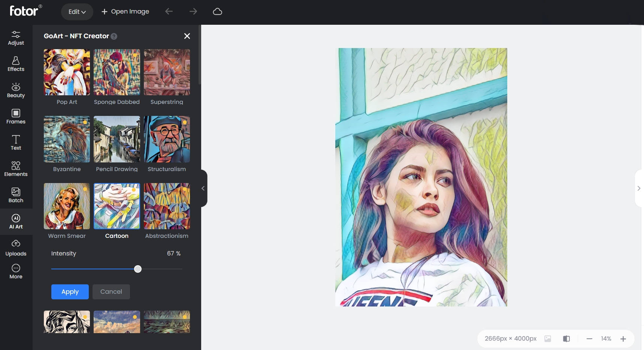This screenshot has width=644, height=350.
Task: Select the black-and-white sketch style thumbnail
Action: (x=67, y=322)
